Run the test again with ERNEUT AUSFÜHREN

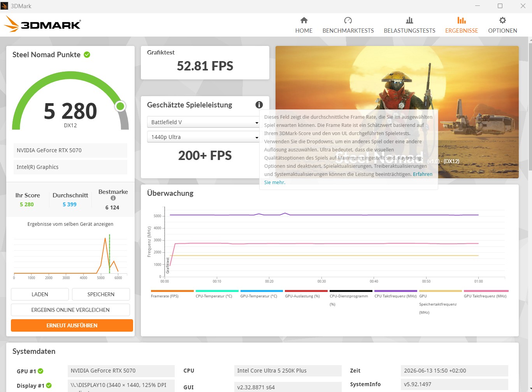pos(72,325)
